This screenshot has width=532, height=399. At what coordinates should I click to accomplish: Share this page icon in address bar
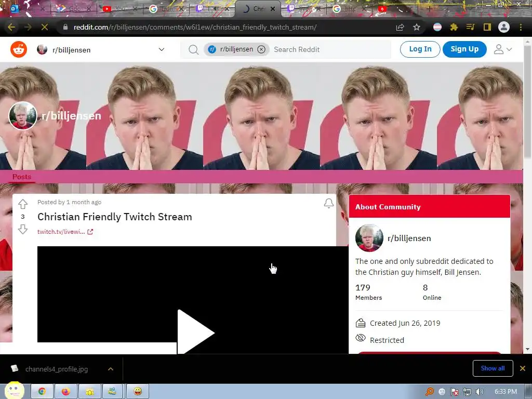click(400, 27)
